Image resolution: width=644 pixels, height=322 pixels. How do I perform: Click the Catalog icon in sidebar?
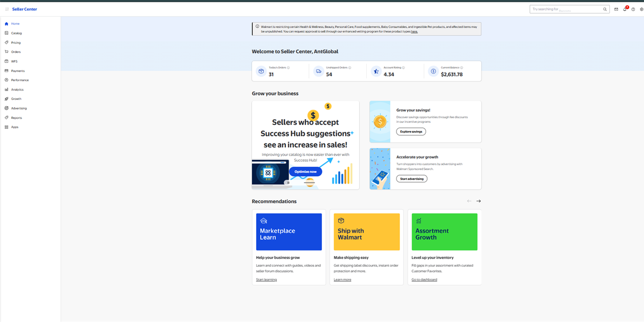click(x=7, y=33)
